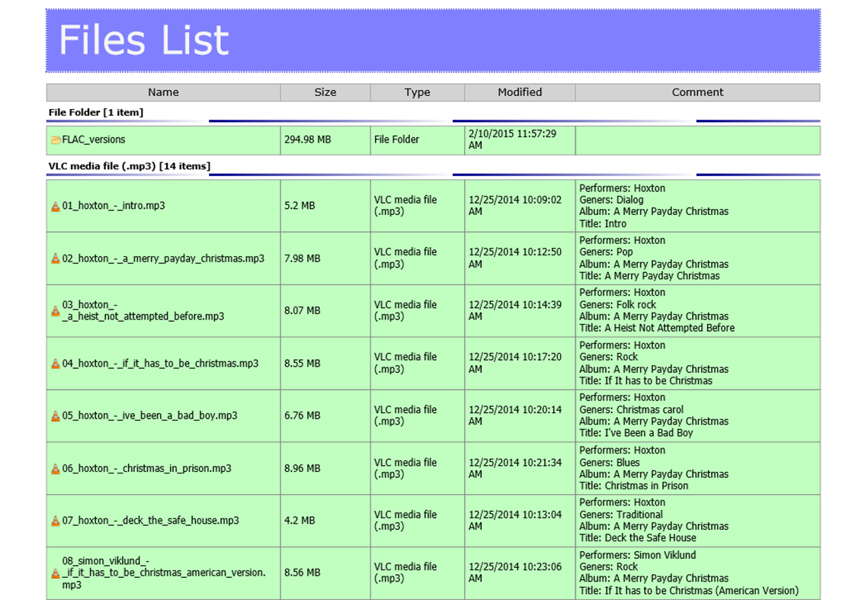Sort files by the Name column
This screenshot has height=600, width=868.
pyautogui.click(x=163, y=92)
